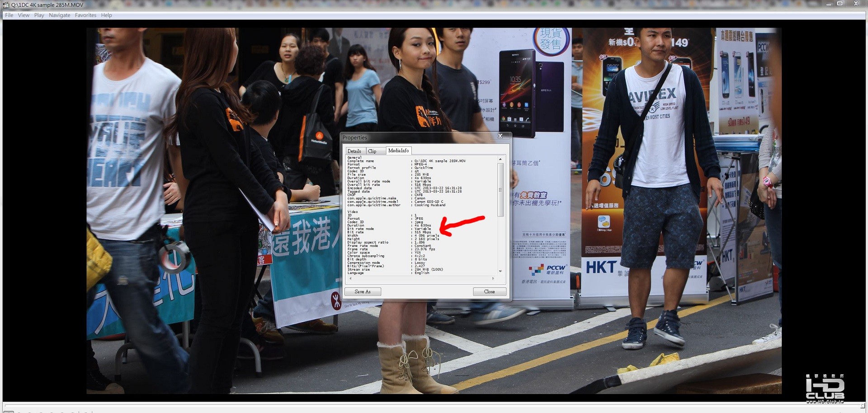Click the 'File size' label
868x413 pixels.
357,175
